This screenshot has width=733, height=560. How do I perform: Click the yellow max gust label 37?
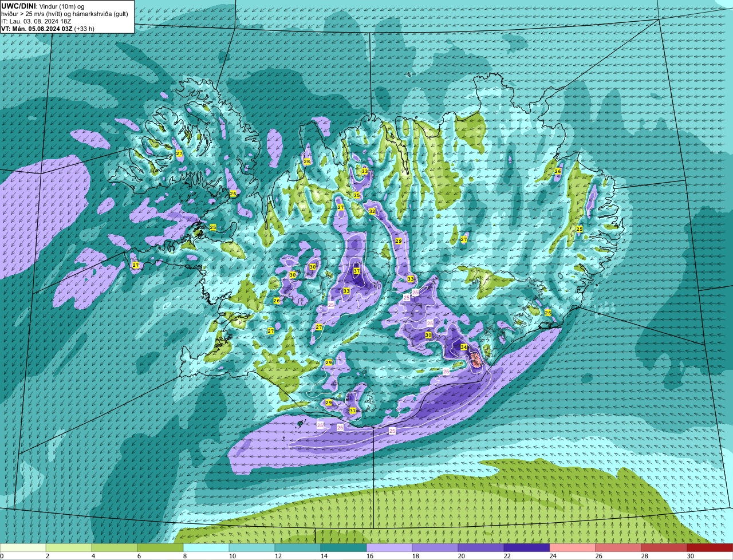(x=356, y=271)
